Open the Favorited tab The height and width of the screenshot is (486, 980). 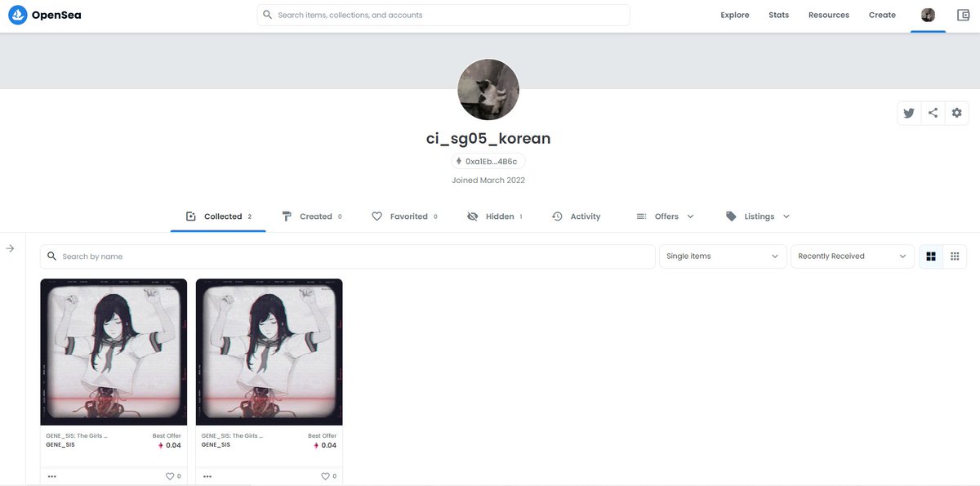click(404, 216)
